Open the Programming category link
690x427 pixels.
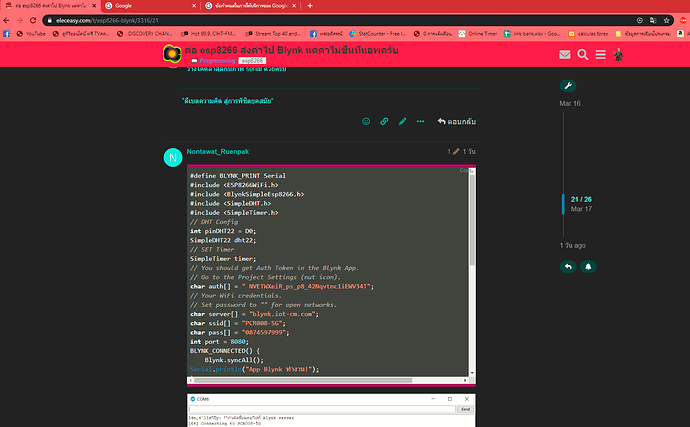(x=217, y=61)
